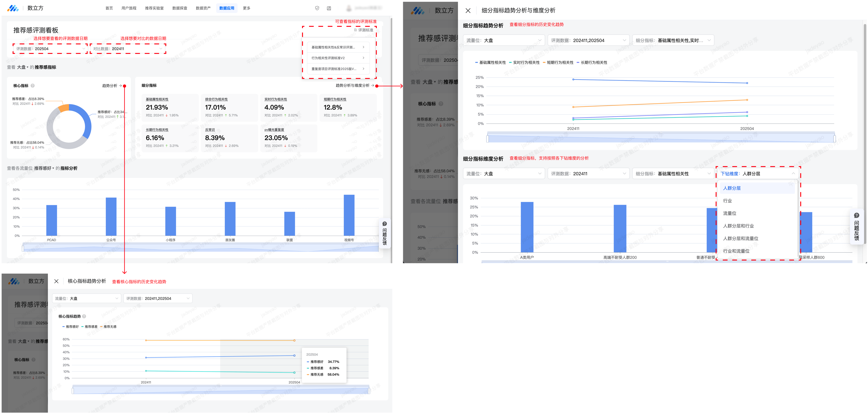Click the 评测标准 document icon
Image resolution: width=868 pixels, height=414 pixels.
point(355,30)
